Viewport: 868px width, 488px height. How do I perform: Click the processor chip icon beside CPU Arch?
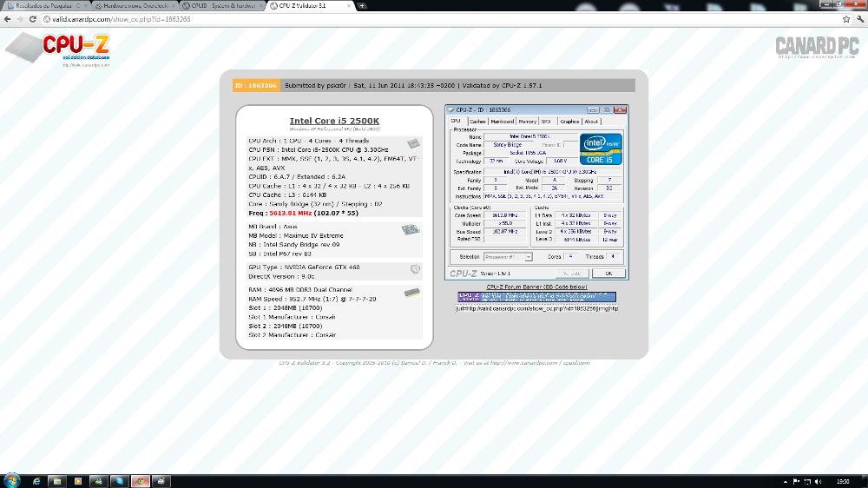coord(413,143)
